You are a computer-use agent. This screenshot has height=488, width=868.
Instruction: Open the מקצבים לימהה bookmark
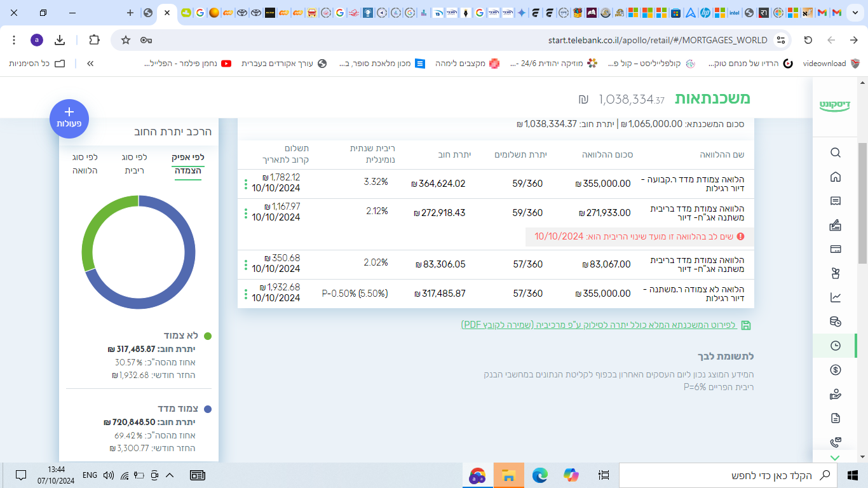click(x=467, y=64)
